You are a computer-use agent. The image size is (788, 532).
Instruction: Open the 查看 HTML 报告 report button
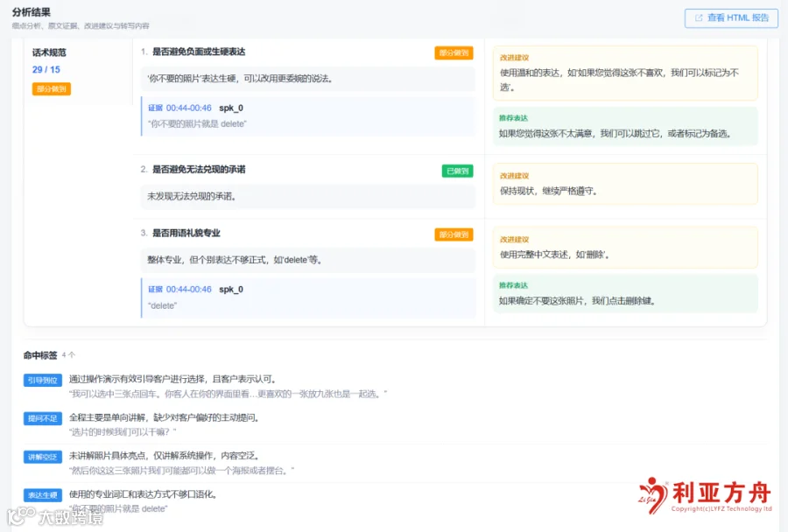pos(731,18)
